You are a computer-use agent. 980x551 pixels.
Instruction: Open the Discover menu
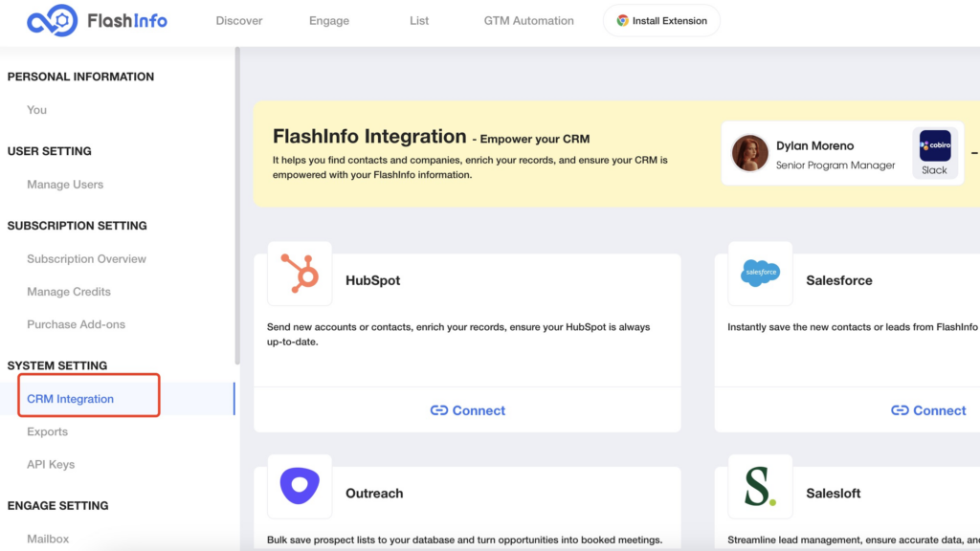(238, 21)
